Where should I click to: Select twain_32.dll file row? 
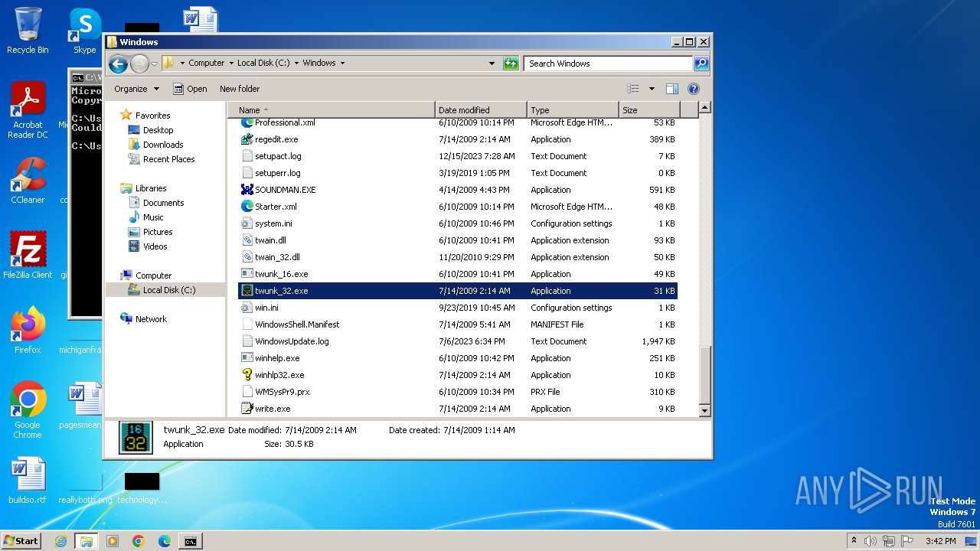pos(458,257)
